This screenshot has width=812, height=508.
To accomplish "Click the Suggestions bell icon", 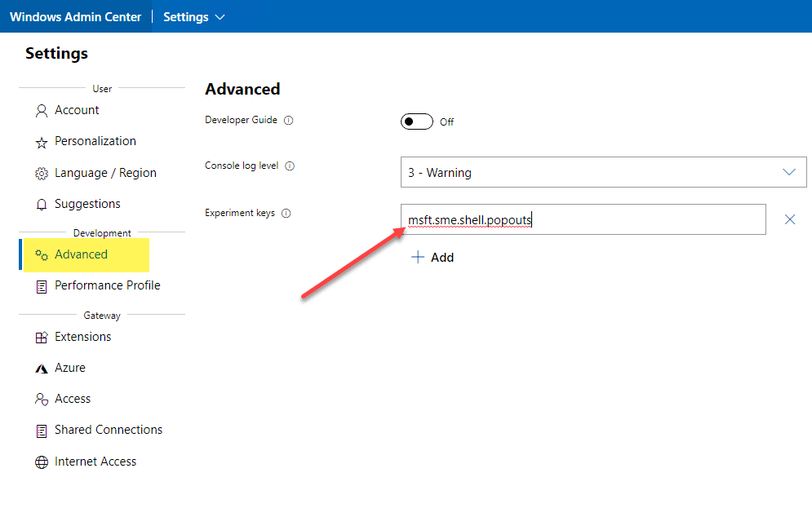I will point(42,205).
